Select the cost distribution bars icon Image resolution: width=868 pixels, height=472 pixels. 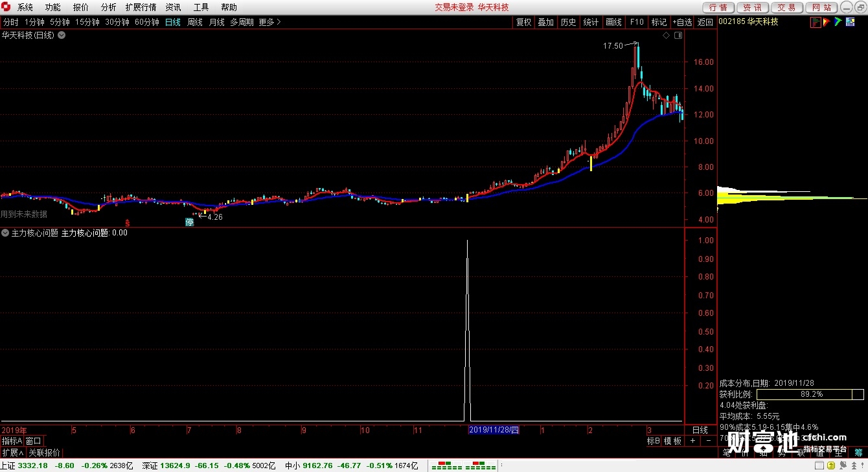pos(816,22)
